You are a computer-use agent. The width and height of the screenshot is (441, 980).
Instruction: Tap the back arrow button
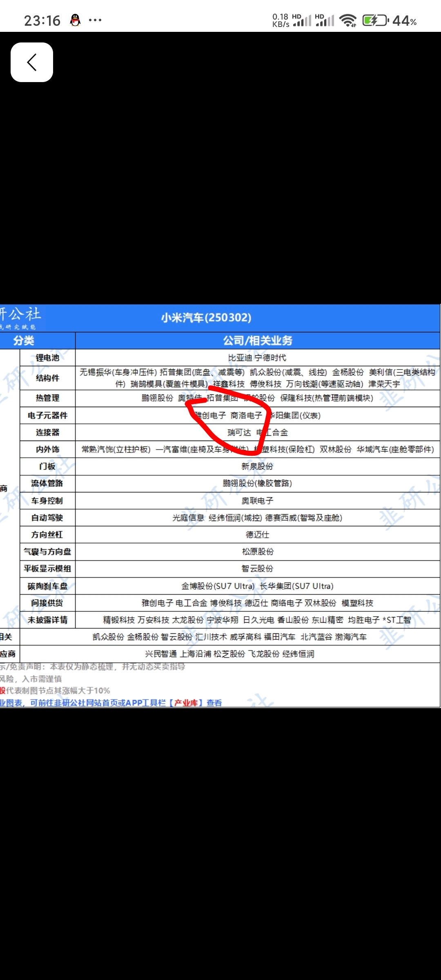32,62
